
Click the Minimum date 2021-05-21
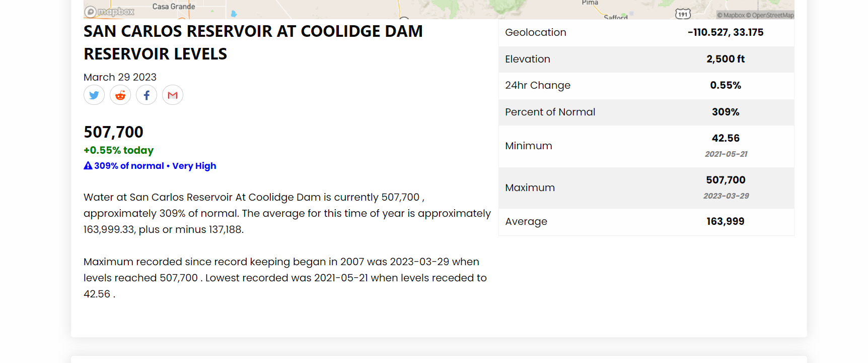[726, 154]
